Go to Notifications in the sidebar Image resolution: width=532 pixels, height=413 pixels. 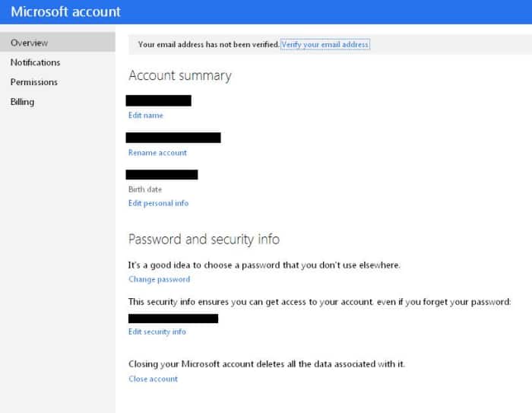[35, 62]
